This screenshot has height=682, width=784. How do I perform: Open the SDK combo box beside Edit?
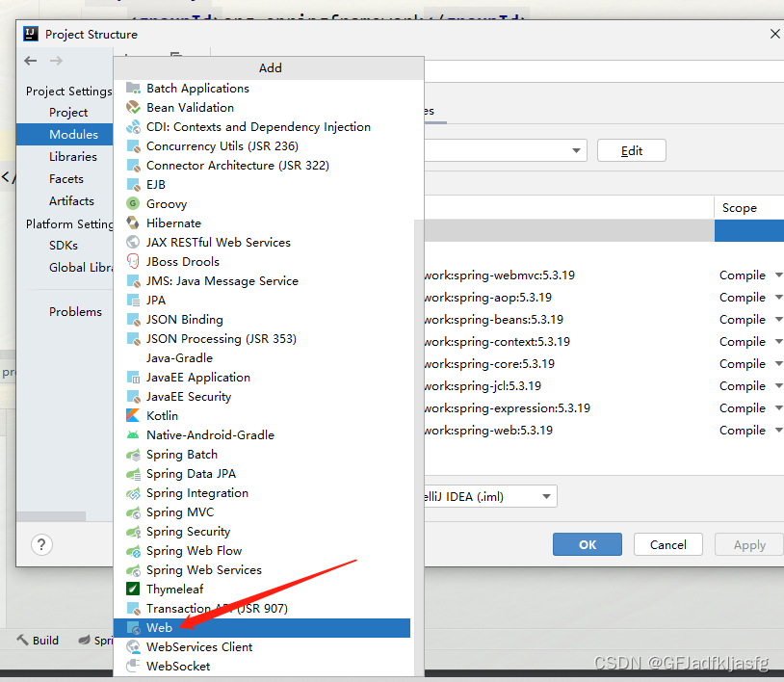506,150
